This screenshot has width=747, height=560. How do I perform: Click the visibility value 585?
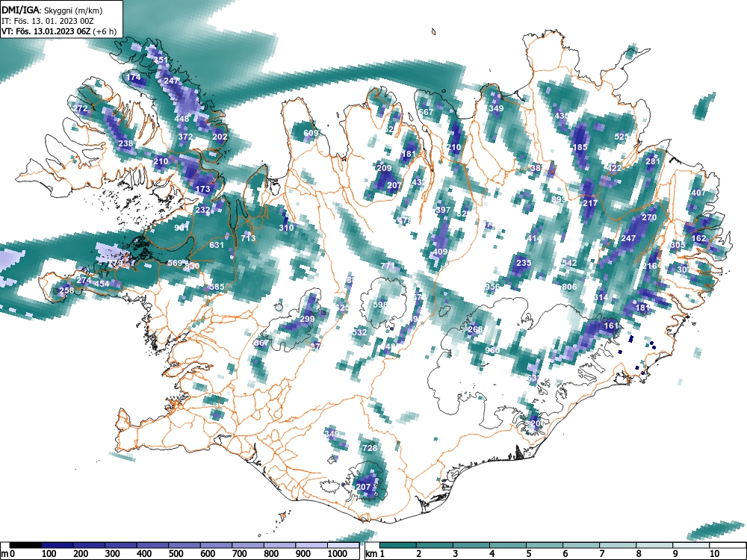pos(217,287)
